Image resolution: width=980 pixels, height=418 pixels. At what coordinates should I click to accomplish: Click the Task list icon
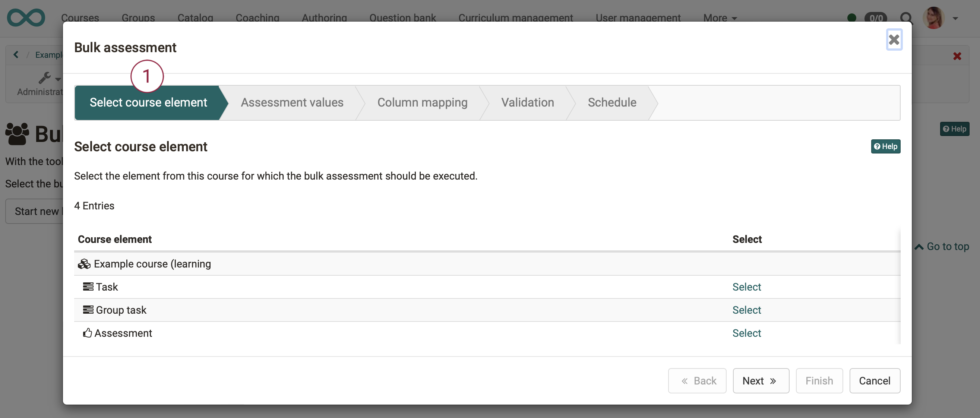[88, 287]
